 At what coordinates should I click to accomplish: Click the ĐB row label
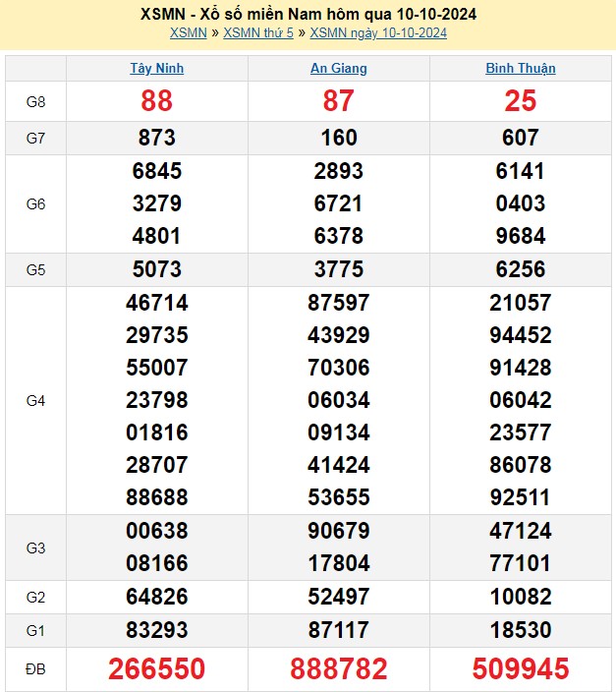tap(35, 669)
